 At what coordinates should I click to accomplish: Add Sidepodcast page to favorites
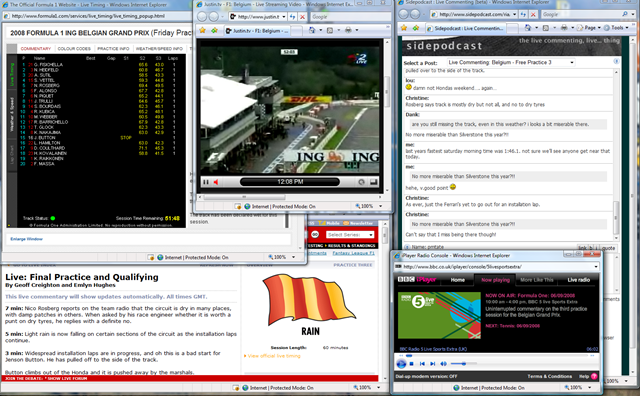pos(416,28)
